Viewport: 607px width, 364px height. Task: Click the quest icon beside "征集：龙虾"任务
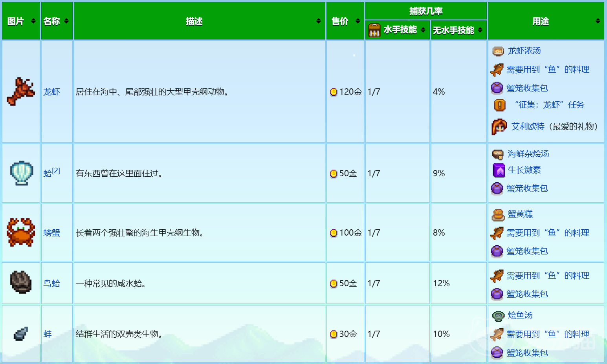coord(500,105)
